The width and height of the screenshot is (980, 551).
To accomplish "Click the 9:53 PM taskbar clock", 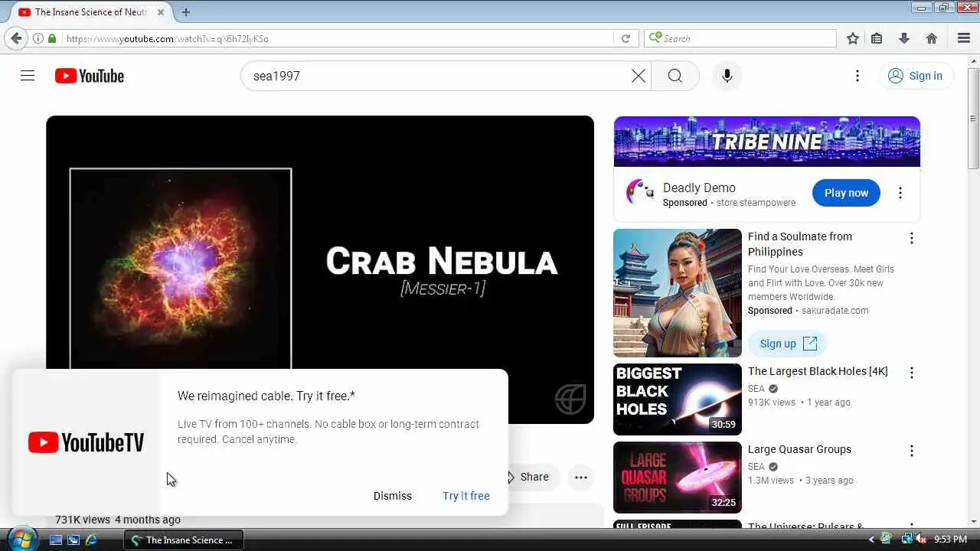I will [x=951, y=540].
